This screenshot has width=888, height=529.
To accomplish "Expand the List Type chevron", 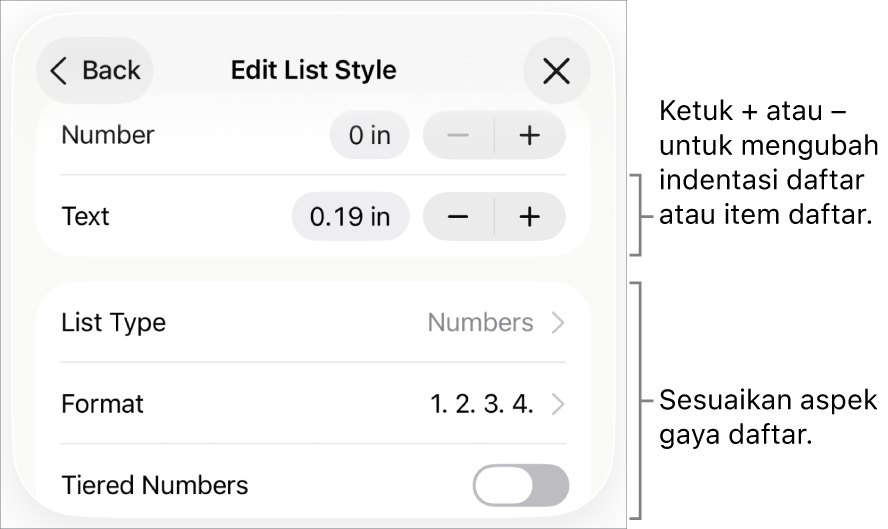I will pos(558,323).
